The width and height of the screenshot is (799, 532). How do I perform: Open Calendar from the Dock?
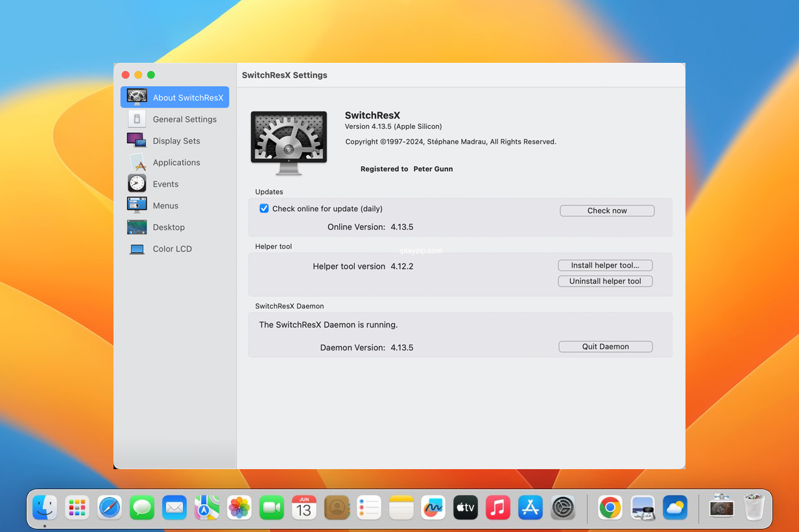304,507
